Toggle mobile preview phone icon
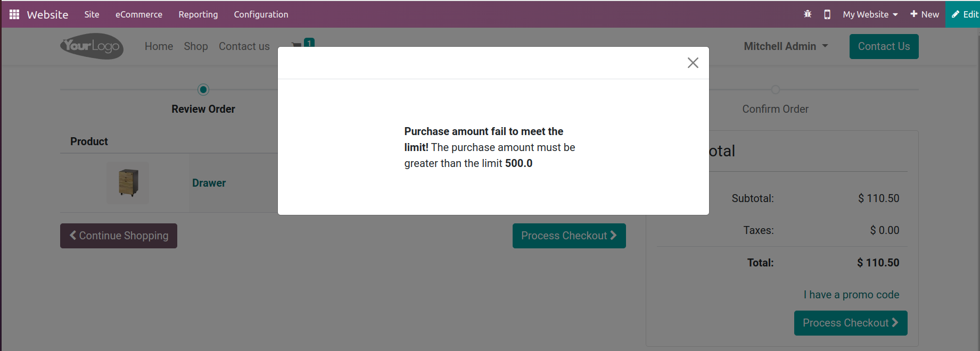 [827, 14]
